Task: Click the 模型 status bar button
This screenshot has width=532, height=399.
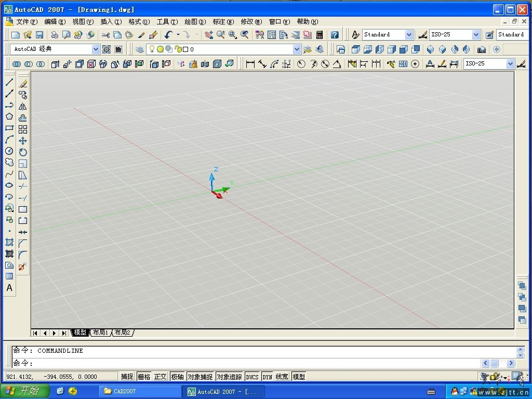Action: [299, 377]
